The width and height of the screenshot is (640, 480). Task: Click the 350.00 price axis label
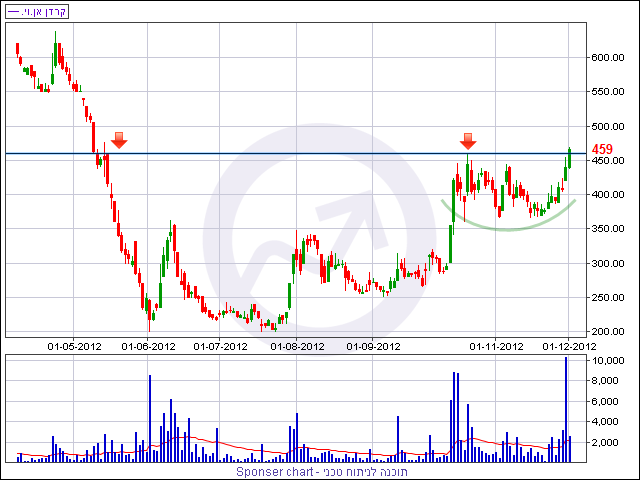pos(608,229)
